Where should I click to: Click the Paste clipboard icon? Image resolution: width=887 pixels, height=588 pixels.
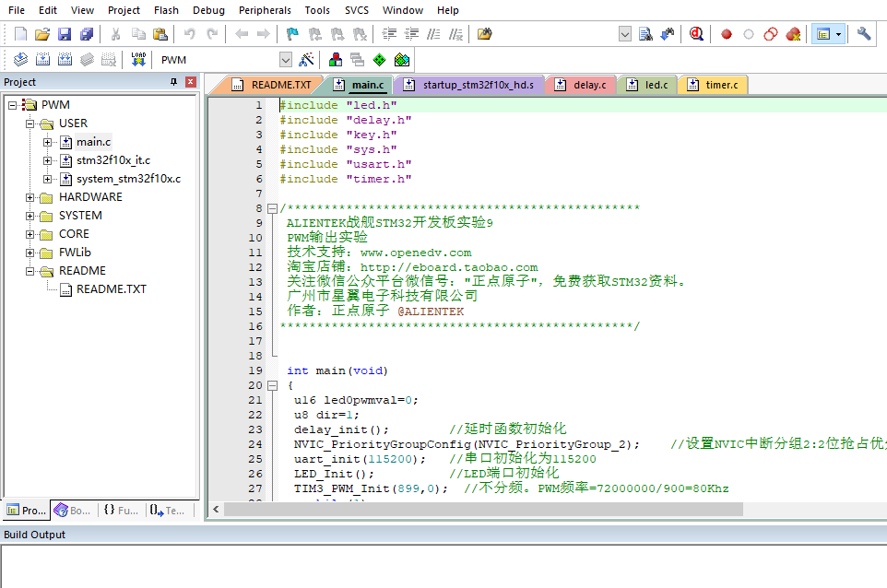pyautogui.click(x=160, y=34)
